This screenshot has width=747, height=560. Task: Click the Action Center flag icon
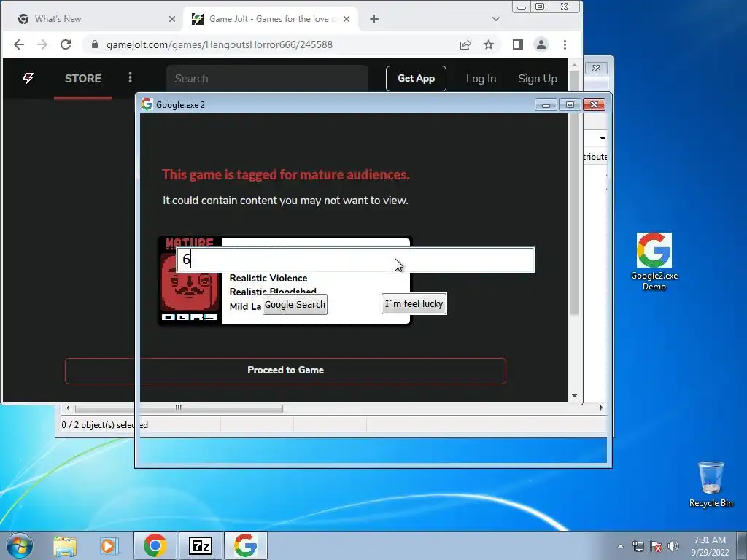(x=656, y=546)
